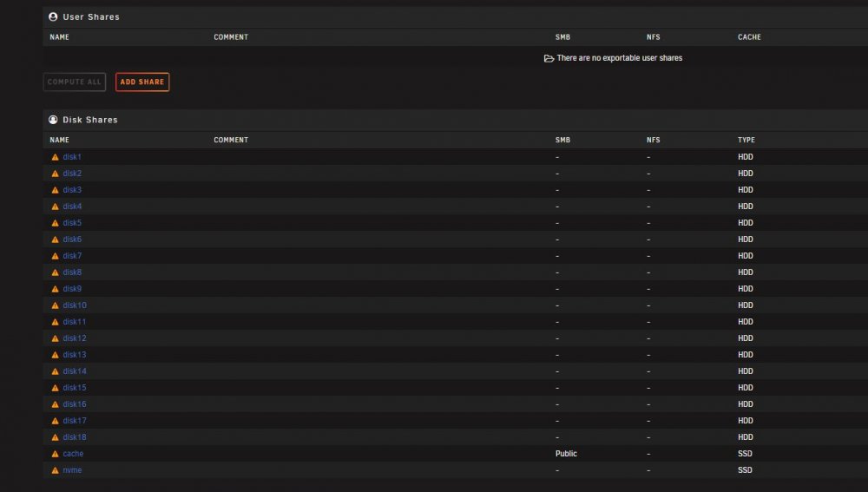Open the disk10 share link
The height and width of the screenshot is (492, 868).
[75, 305]
